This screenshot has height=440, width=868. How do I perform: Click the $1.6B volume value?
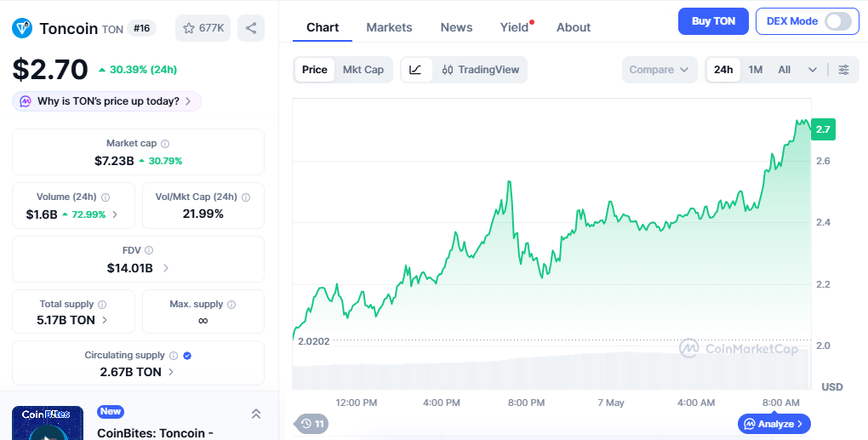42,214
